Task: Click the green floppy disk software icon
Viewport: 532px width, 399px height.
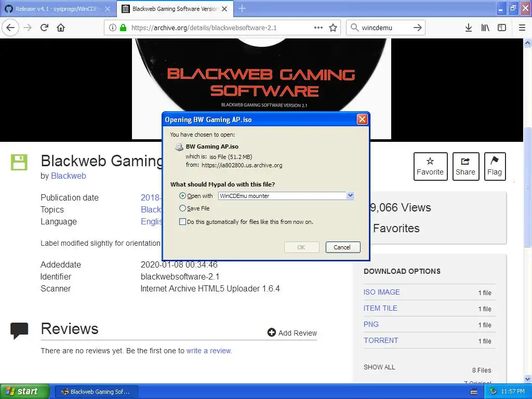Action: pos(19,162)
